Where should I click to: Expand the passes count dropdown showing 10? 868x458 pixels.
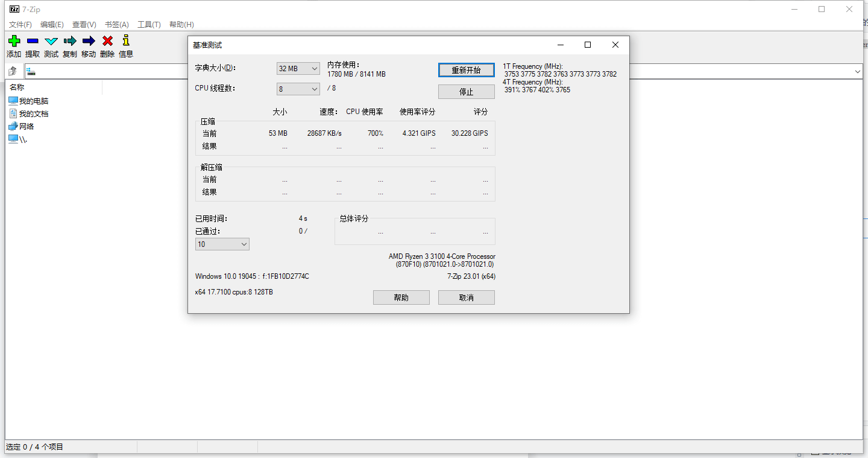pos(222,244)
